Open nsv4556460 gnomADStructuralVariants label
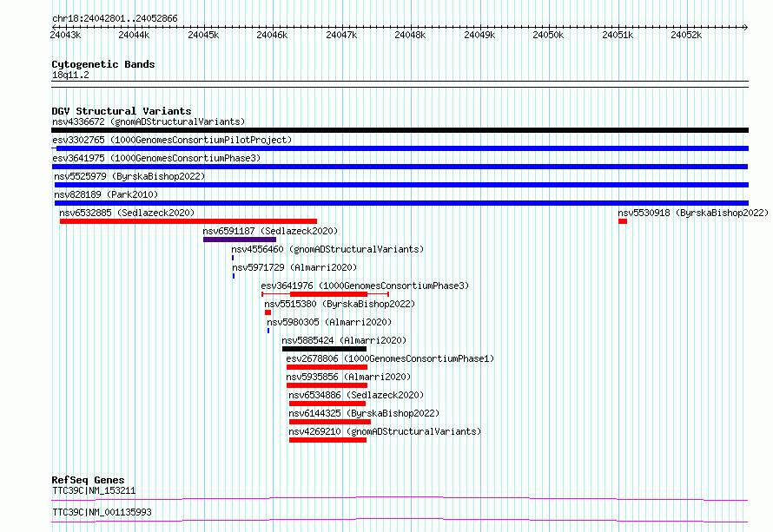Viewport: 773px width, 532px height. point(327,249)
